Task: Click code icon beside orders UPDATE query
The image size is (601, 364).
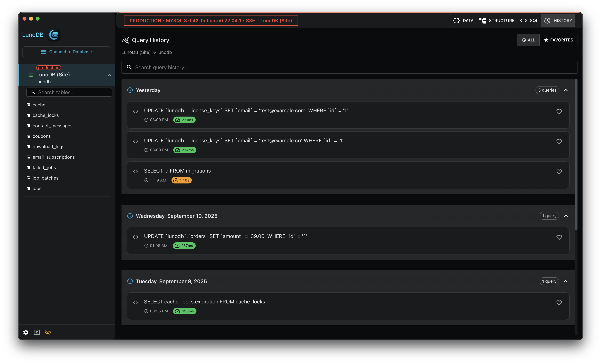Action: click(x=136, y=237)
